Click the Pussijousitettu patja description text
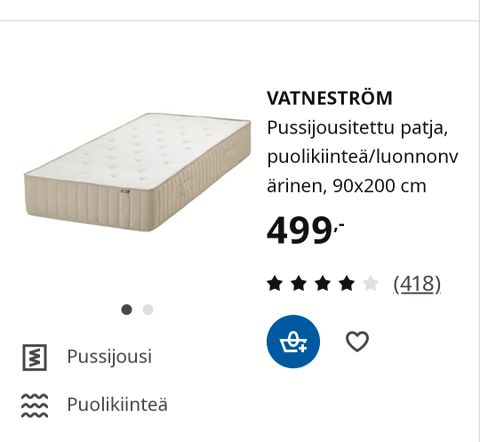Screen dimensions: 480x442 pos(357,128)
